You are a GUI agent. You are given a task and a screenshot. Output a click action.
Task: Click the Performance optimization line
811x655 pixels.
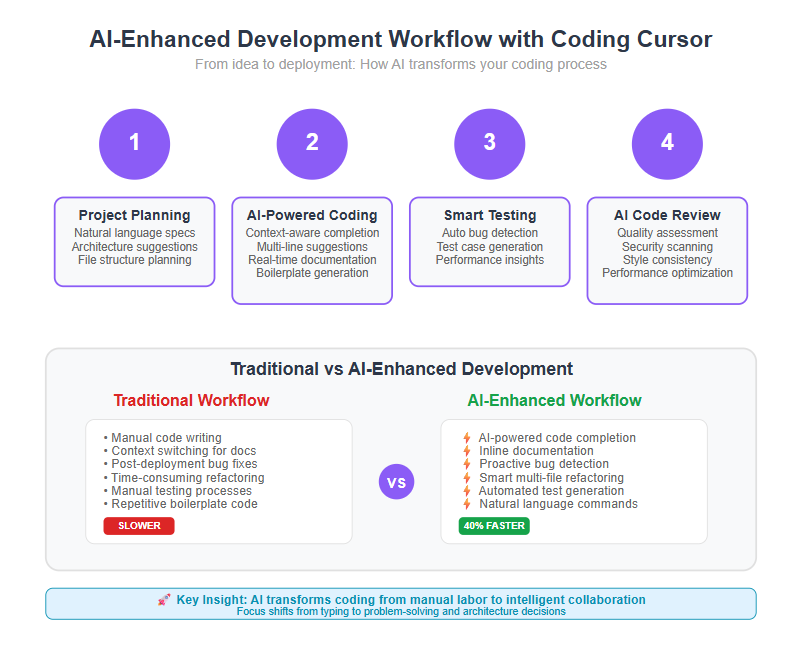(667, 273)
